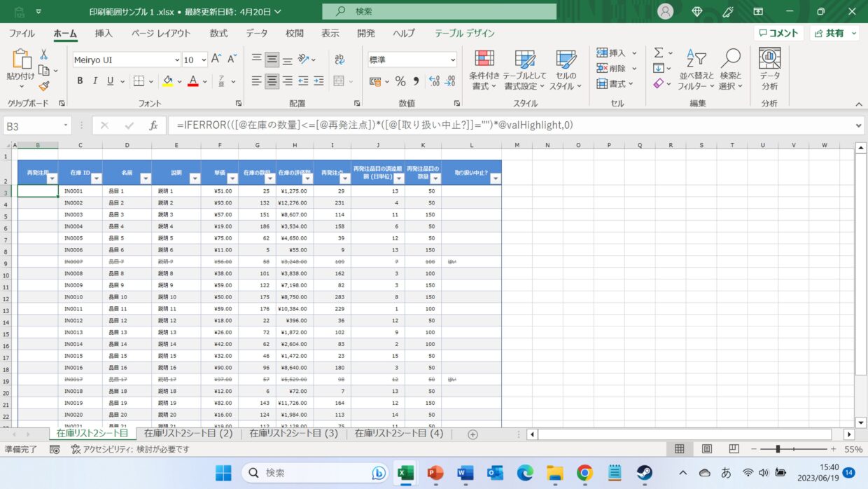The width and height of the screenshot is (868, 489).
Task: Open the font size dropdown
Action: click(204, 60)
